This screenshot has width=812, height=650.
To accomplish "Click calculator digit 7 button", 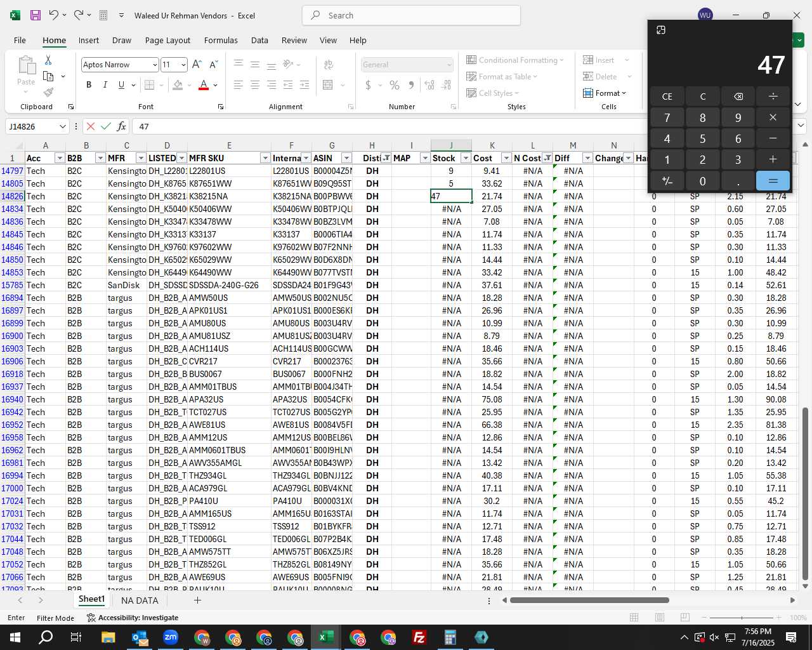I will click(667, 117).
